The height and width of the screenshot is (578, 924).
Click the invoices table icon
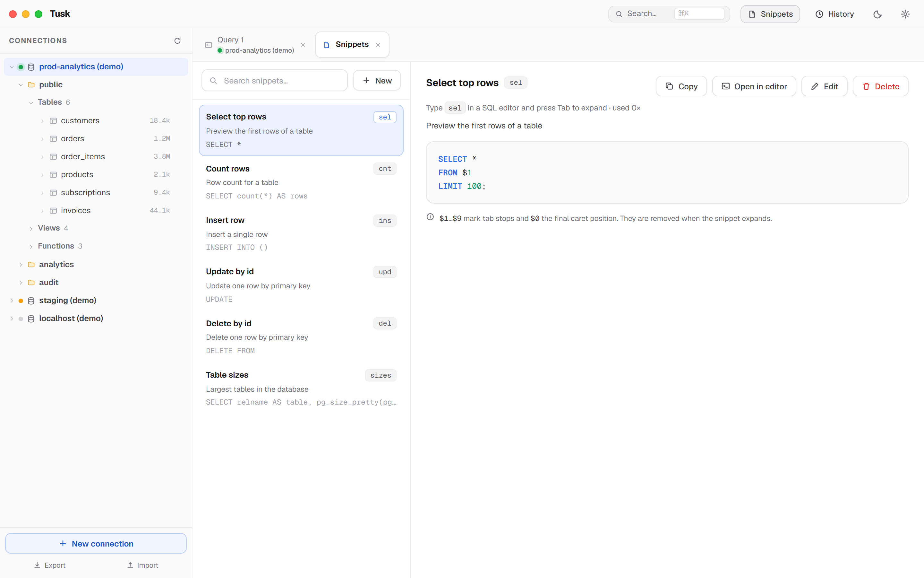click(54, 211)
